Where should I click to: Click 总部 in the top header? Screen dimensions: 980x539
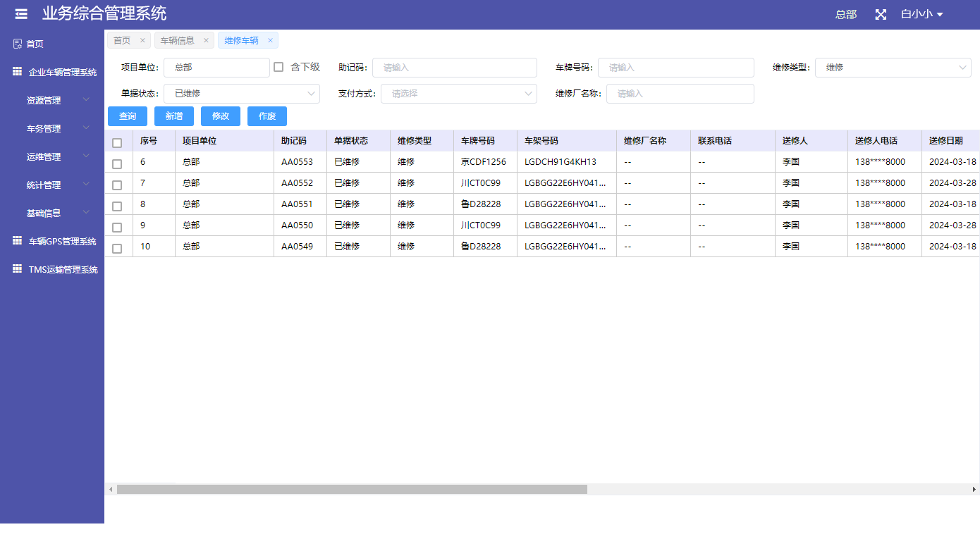846,14
